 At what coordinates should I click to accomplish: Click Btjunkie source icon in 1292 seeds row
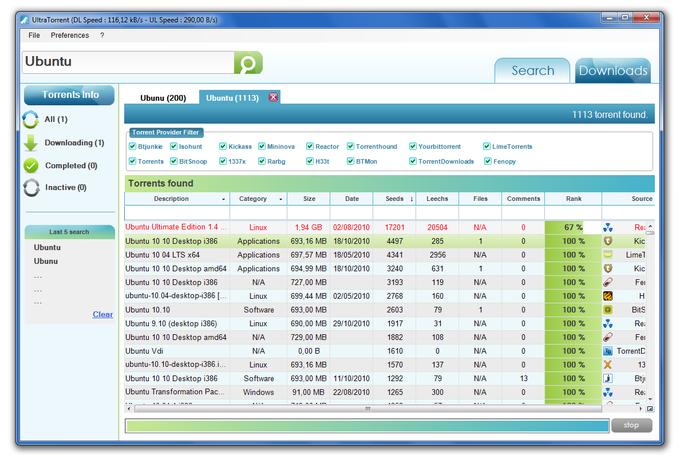point(608,378)
